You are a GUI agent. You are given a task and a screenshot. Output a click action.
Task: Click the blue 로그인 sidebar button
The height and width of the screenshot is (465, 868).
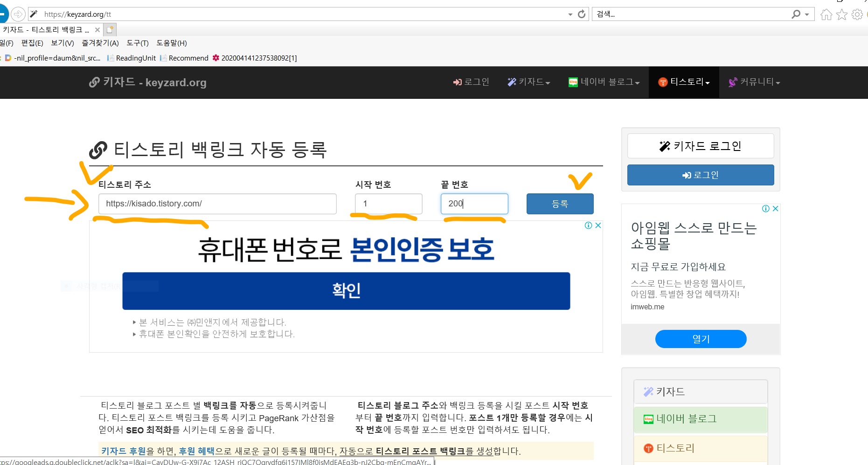click(x=701, y=175)
